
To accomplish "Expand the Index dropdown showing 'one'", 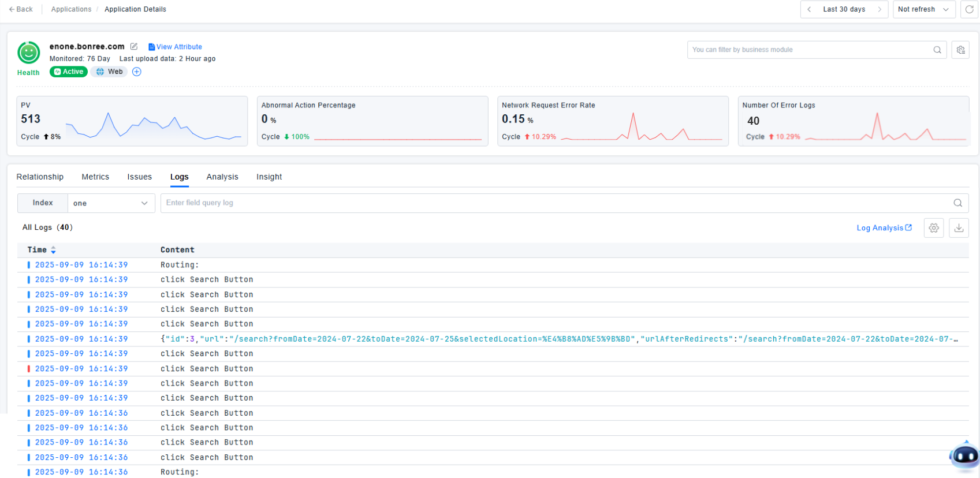I will click(111, 203).
